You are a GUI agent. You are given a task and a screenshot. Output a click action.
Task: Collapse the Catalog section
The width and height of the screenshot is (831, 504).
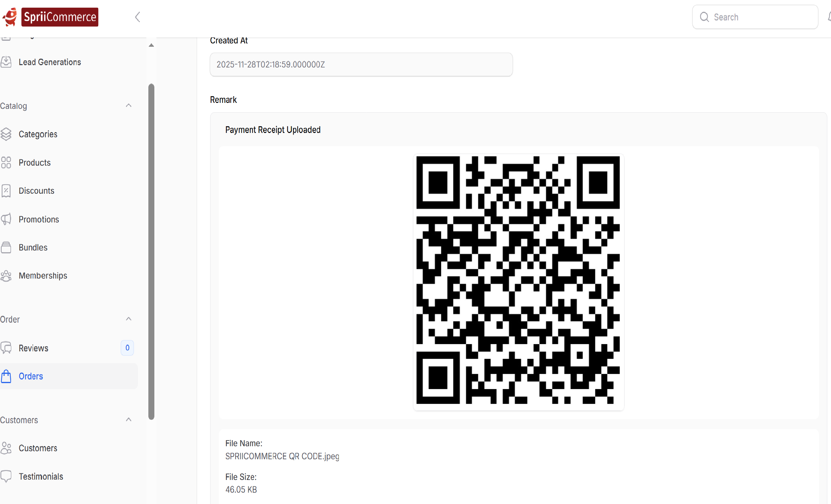click(x=129, y=106)
